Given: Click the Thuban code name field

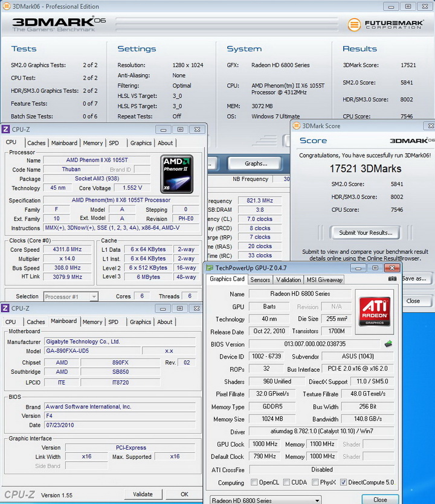Looking at the screenshot, I should (71, 169).
